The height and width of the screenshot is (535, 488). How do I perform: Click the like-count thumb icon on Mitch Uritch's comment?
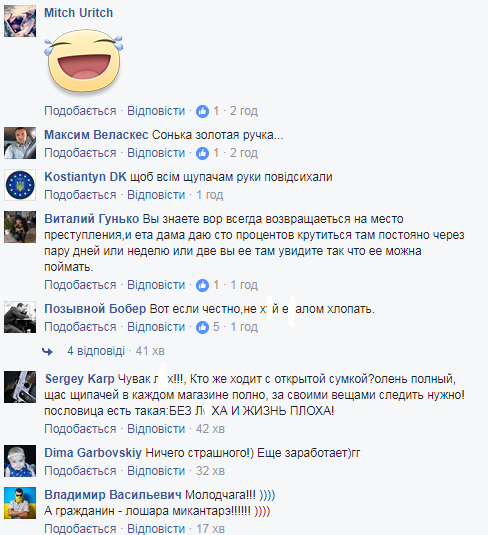tap(202, 111)
